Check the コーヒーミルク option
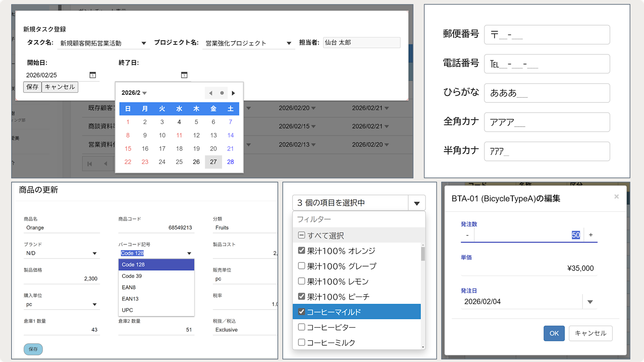Viewport: 644px width, 362px height. pos(301,342)
